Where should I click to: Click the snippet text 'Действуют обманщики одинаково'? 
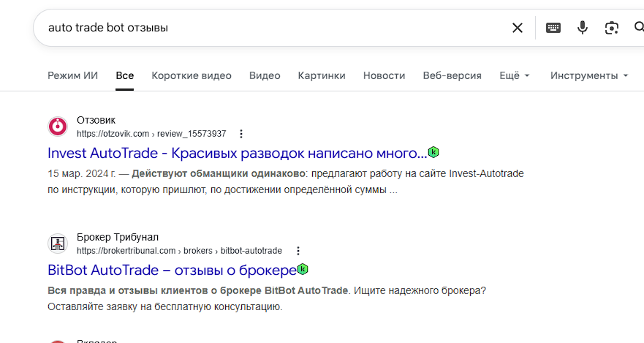coord(219,173)
